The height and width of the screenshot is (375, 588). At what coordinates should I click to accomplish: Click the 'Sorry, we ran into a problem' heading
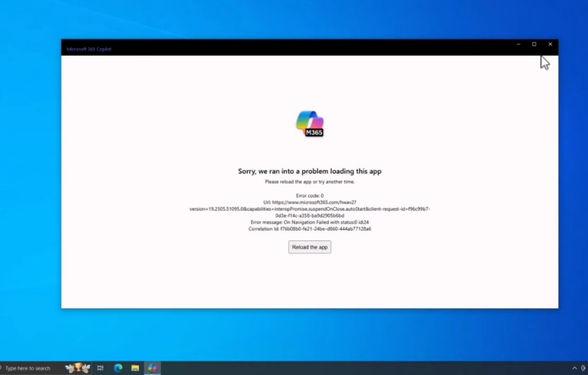[309, 171]
